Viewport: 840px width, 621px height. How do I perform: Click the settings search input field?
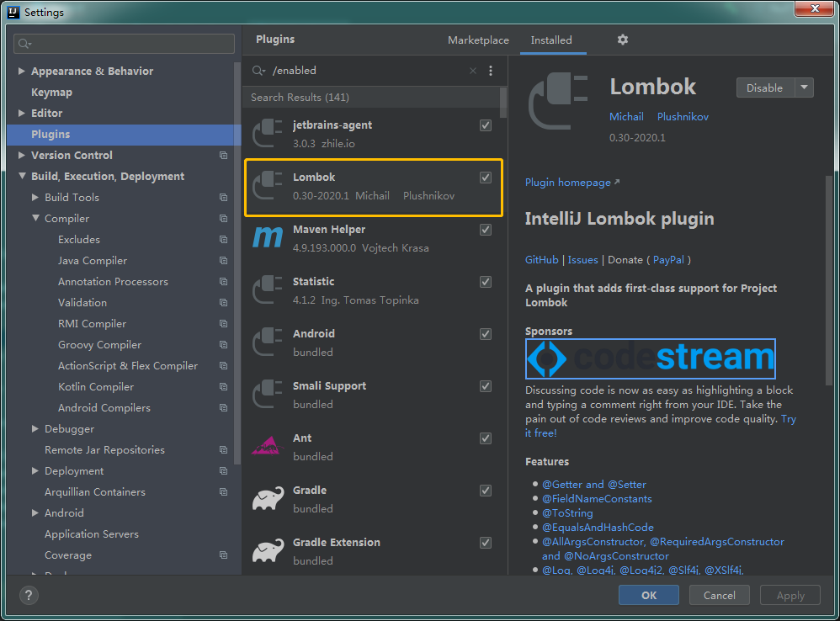click(x=125, y=44)
